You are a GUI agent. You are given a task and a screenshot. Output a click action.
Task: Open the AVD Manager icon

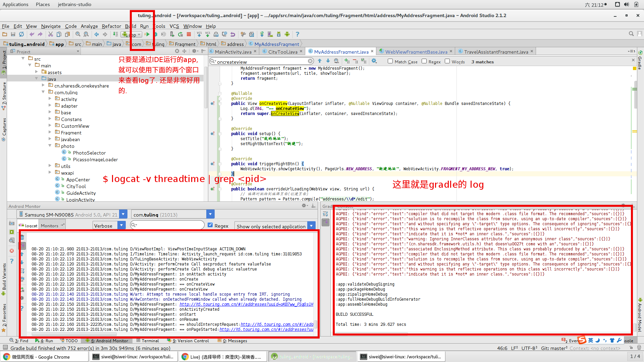pyautogui.click(x=270, y=34)
